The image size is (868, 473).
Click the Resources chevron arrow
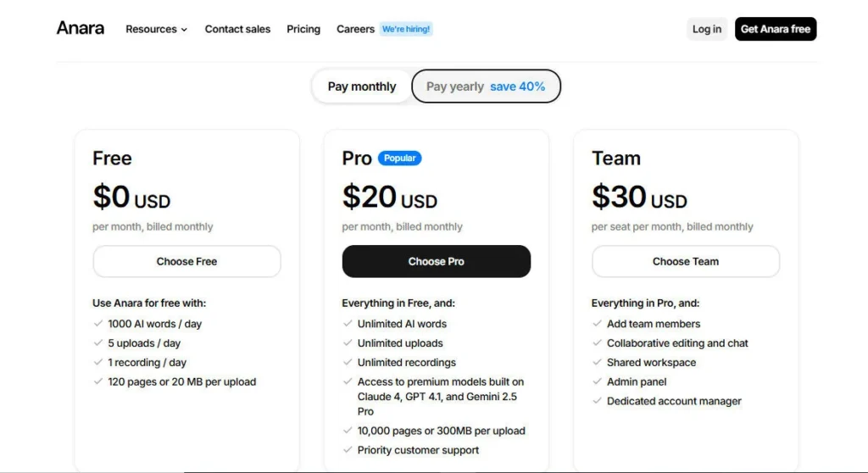click(184, 30)
